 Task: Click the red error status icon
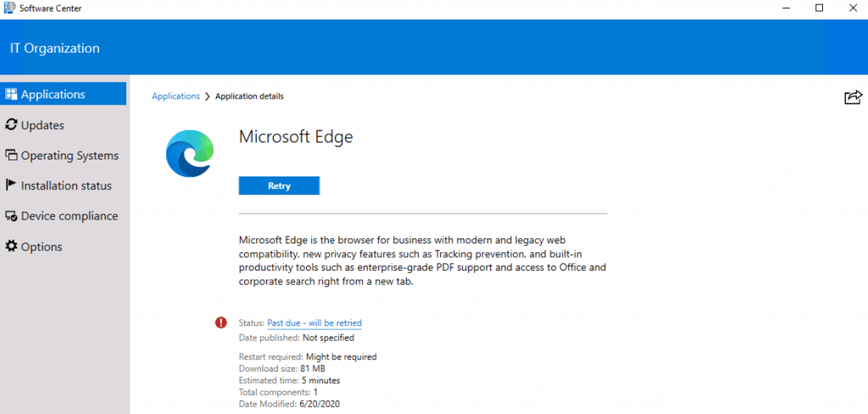221,322
